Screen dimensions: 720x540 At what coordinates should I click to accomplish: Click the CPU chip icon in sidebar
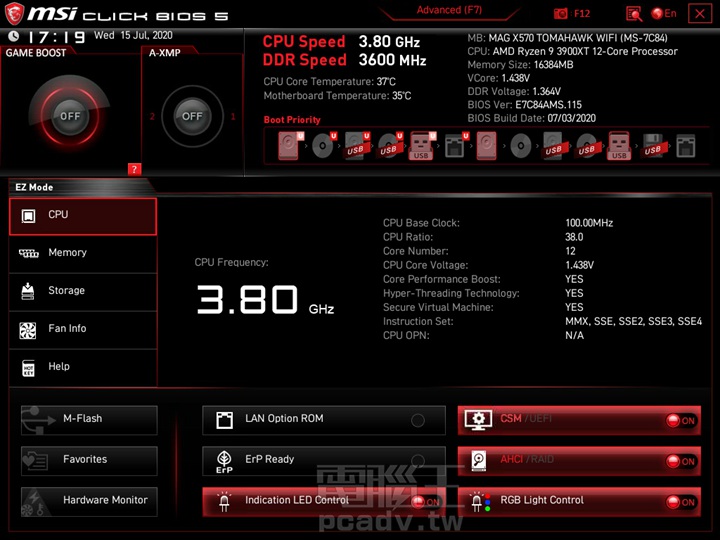(28, 215)
